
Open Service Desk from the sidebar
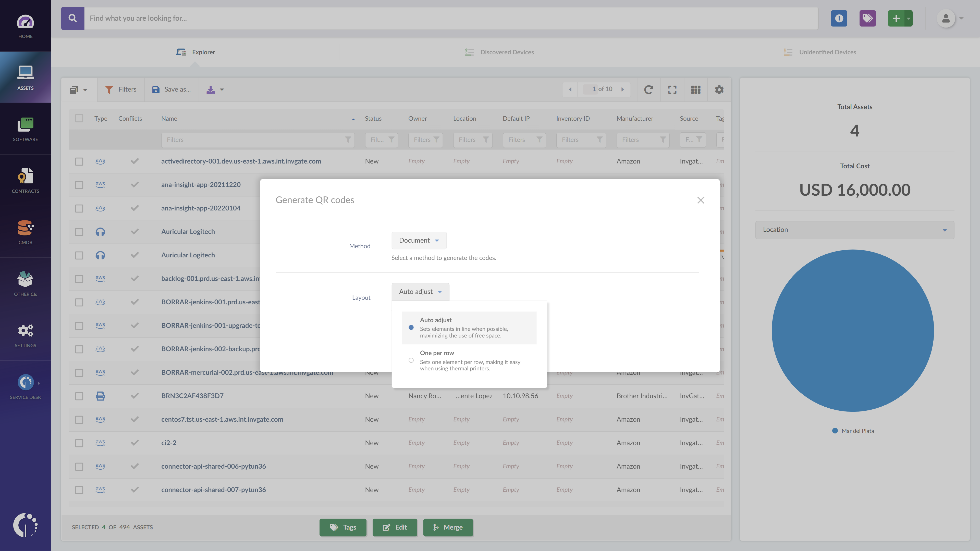[x=25, y=385]
